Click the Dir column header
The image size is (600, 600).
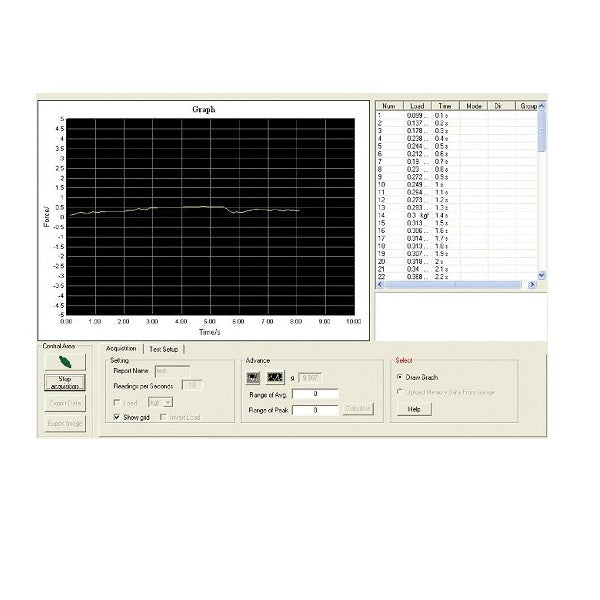pyautogui.click(x=502, y=106)
